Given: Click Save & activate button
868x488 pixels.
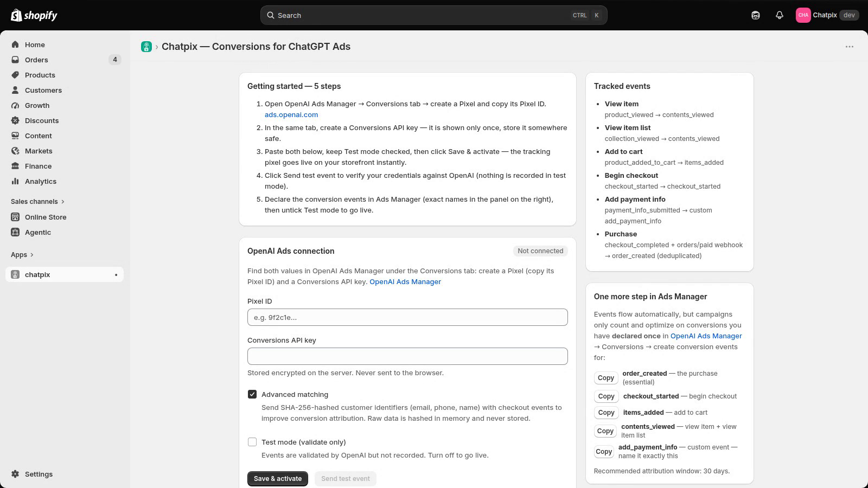Looking at the screenshot, I should click(278, 479).
